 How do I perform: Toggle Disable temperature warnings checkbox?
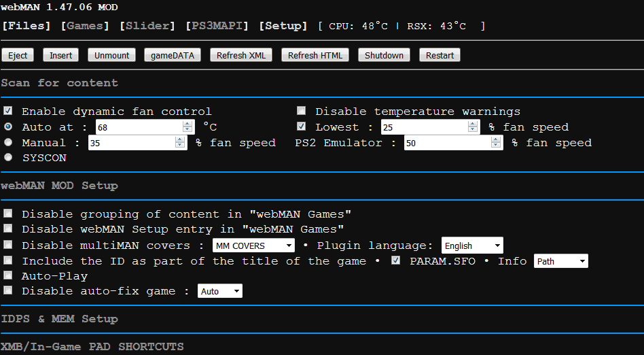(x=302, y=111)
